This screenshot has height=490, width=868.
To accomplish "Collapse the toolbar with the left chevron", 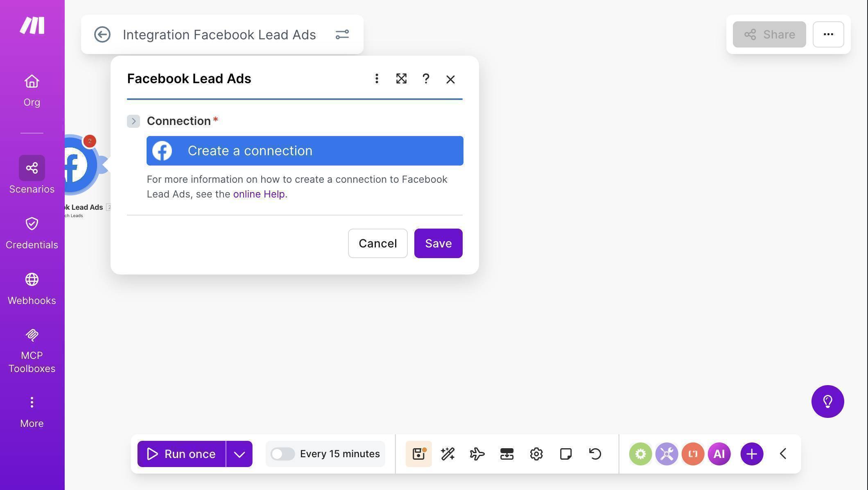I will (x=783, y=454).
